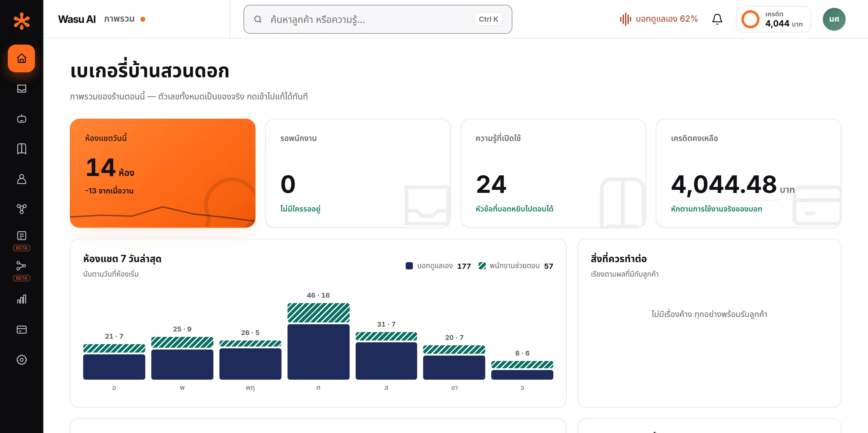Click the Ctrl K shortcut badge
The image size is (868, 433).
pos(488,19)
